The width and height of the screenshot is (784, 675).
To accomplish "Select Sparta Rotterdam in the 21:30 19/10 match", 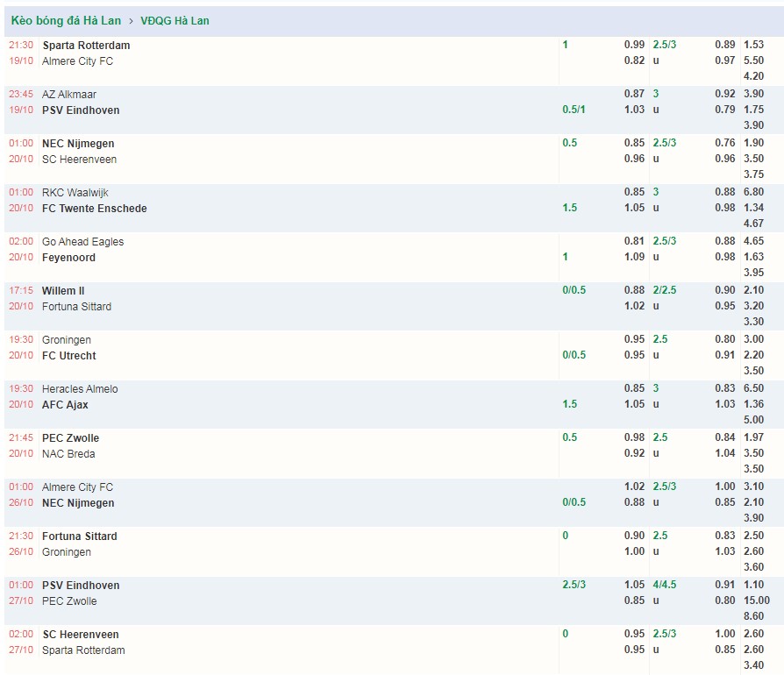I will (x=86, y=45).
